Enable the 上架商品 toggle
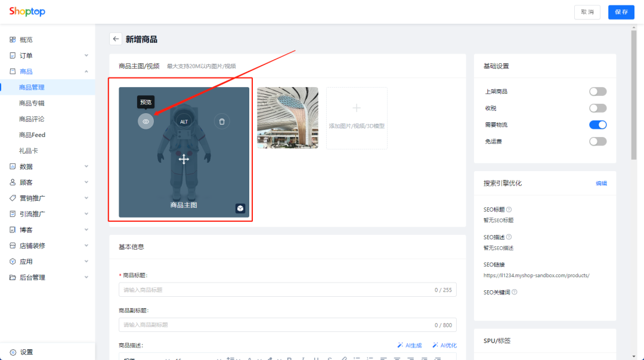This screenshot has width=644, height=360. [597, 91]
